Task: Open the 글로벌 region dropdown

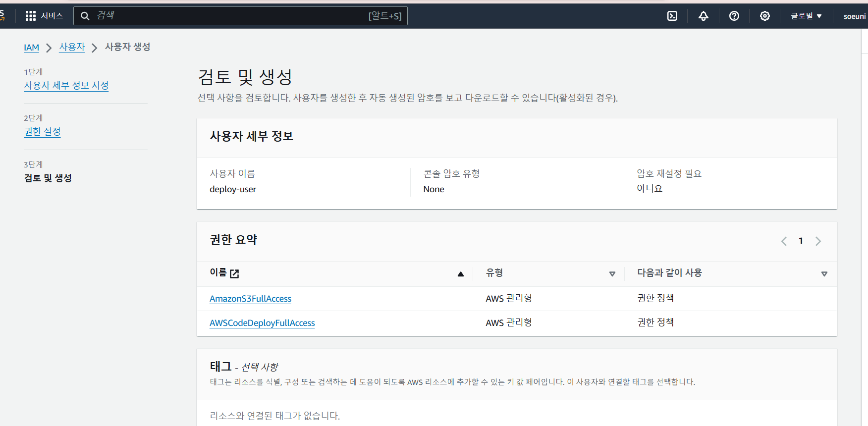Action: tap(806, 16)
